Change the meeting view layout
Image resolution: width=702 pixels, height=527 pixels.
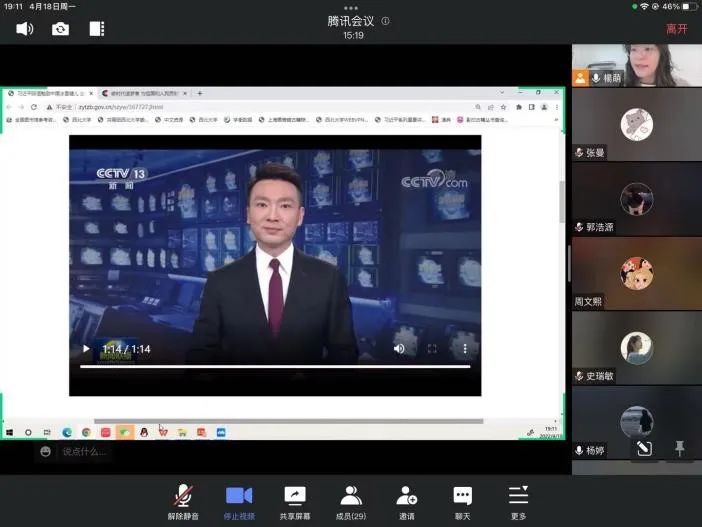pyautogui.click(x=96, y=28)
